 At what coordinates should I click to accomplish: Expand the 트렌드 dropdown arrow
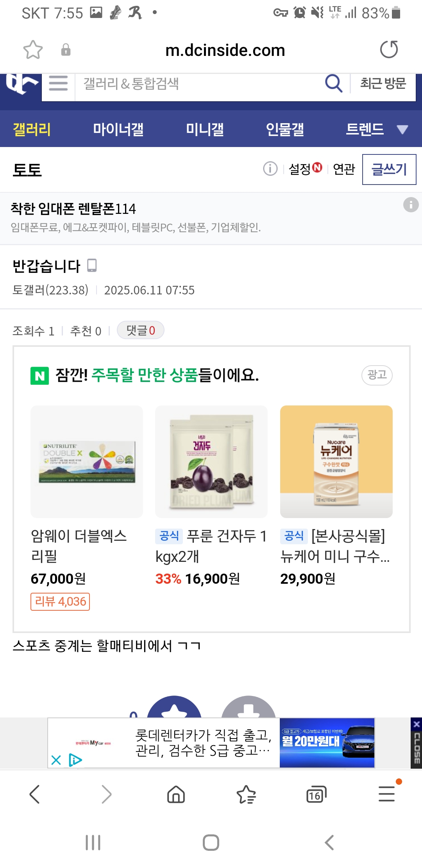pyautogui.click(x=402, y=129)
